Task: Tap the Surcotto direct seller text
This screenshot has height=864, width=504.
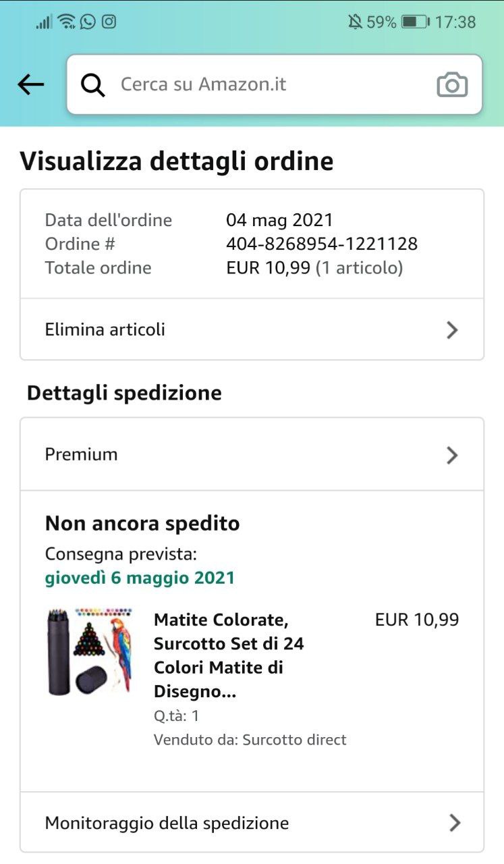Action: click(x=294, y=740)
